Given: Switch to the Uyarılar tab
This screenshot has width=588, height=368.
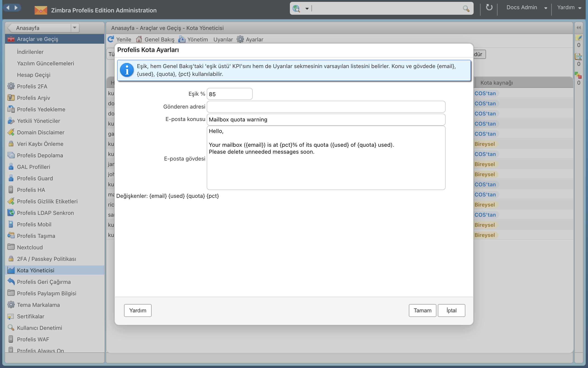Looking at the screenshot, I should click(x=223, y=39).
